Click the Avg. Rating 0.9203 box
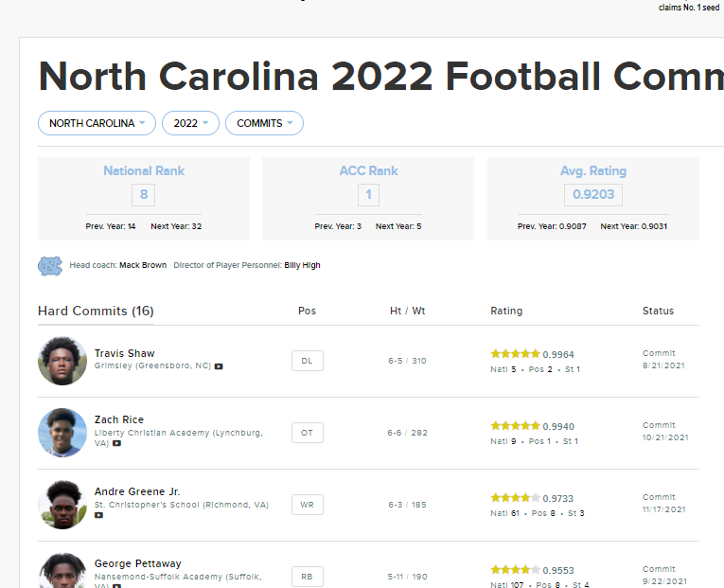The width and height of the screenshot is (724, 588). [593, 196]
